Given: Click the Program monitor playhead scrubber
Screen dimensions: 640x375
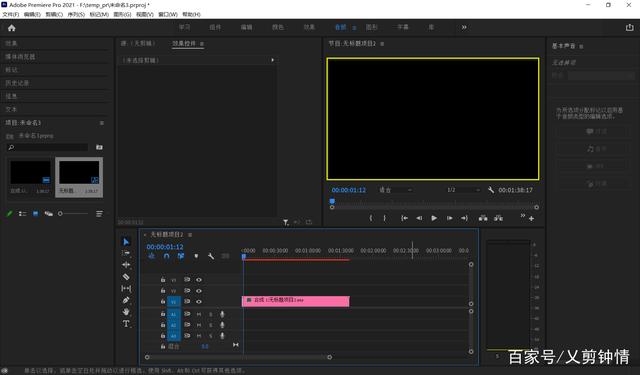Looking at the screenshot, I should click(x=332, y=201).
